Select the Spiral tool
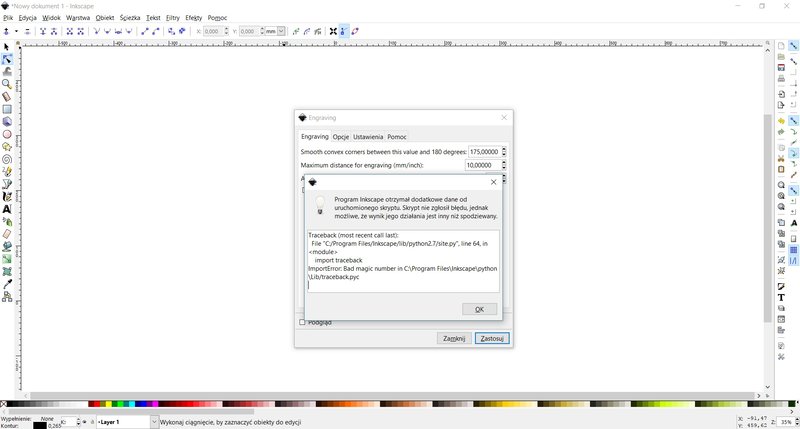The width and height of the screenshot is (800, 429). click(x=7, y=159)
